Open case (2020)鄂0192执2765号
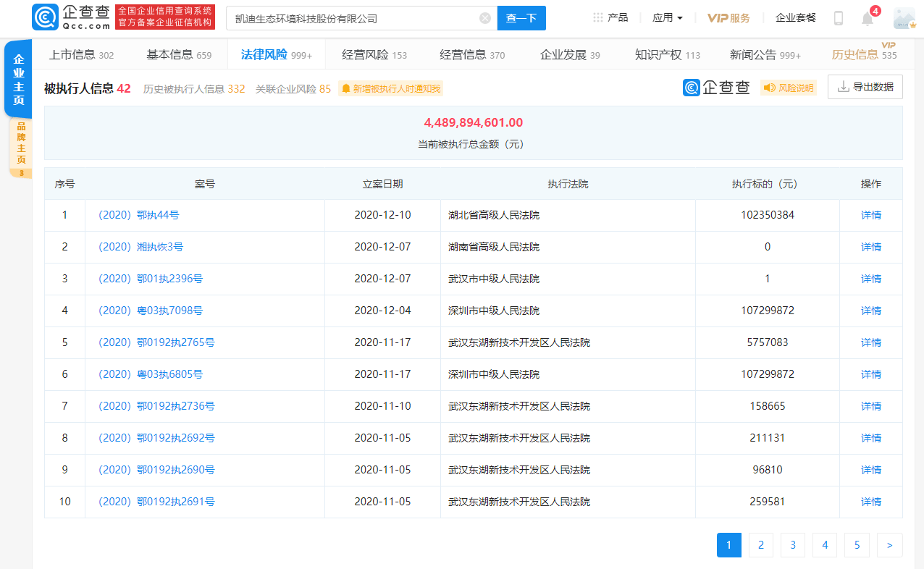The width and height of the screenshot is (924, 569). coord(156,342)
